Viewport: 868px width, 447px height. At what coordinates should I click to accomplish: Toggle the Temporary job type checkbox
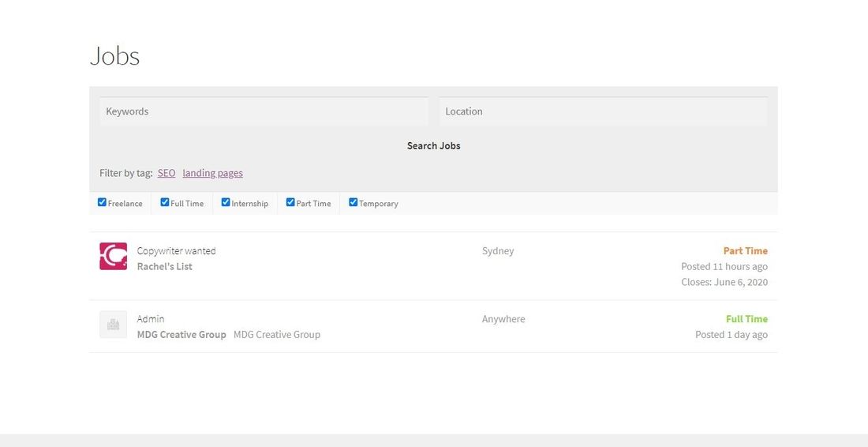click(x=353, y=202)
